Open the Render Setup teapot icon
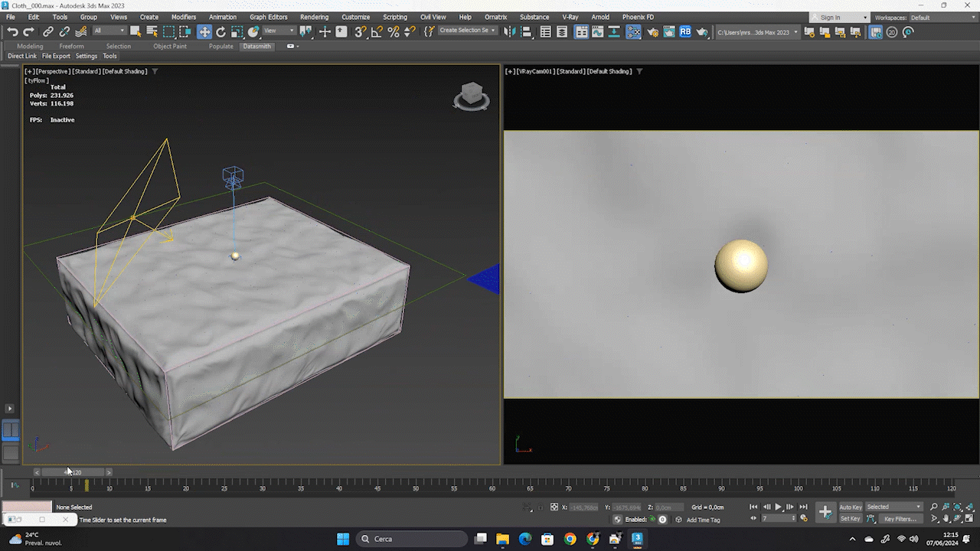This screenshot has height=551, width=980. 653,31
